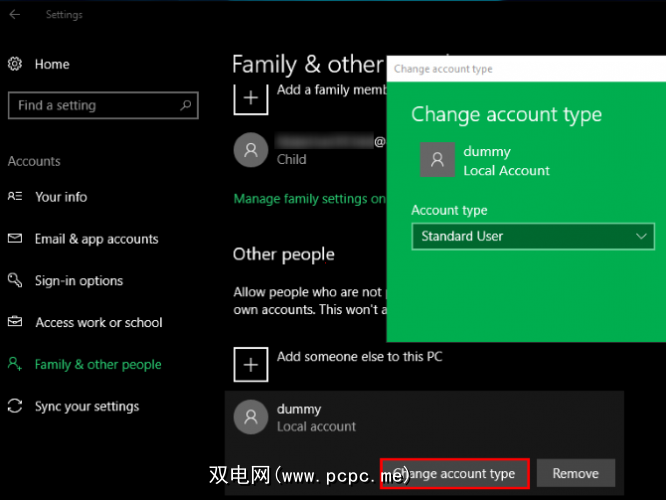Click the Email & app accounts envelope icon

[15, 239]
